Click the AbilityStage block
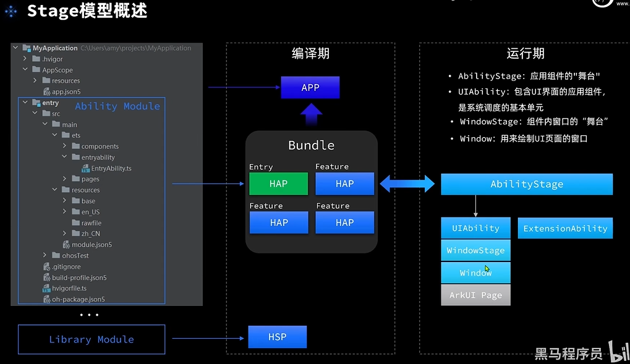Screen dimensions: 630x364 527,184
